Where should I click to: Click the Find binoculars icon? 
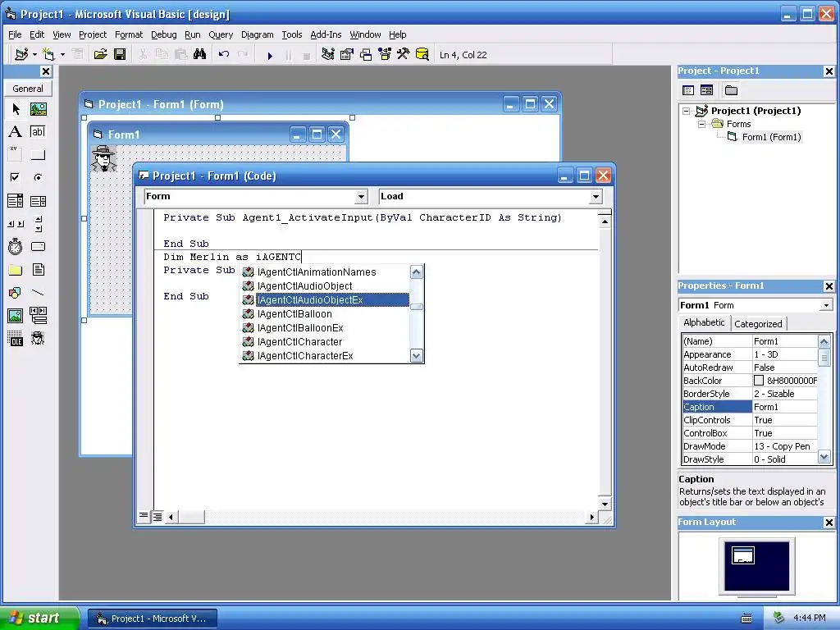tap(200, 55)
